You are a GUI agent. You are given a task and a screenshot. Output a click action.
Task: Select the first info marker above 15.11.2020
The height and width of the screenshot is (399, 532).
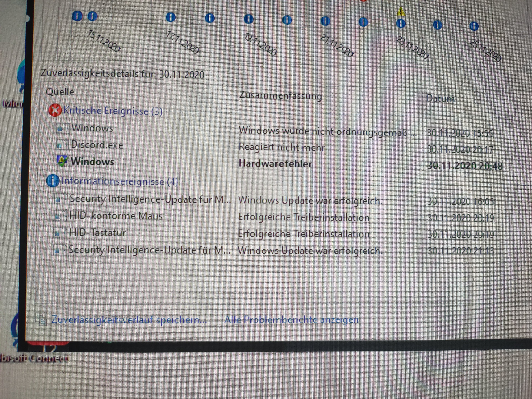[x=77, y=16]
